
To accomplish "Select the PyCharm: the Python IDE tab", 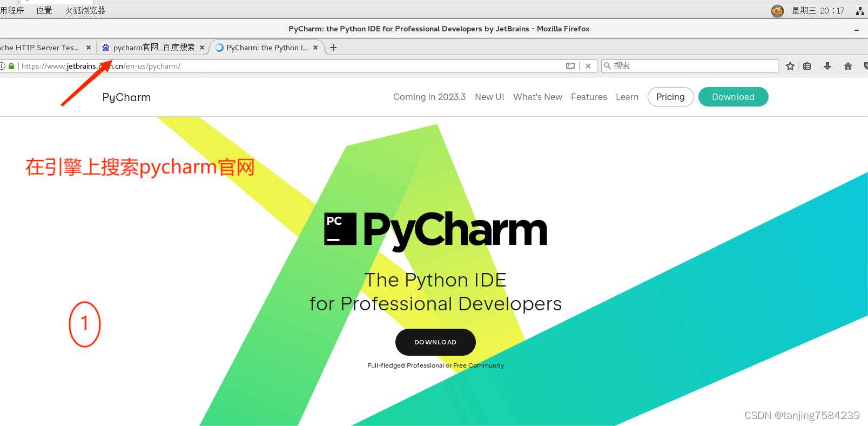I will click(267, 48).
